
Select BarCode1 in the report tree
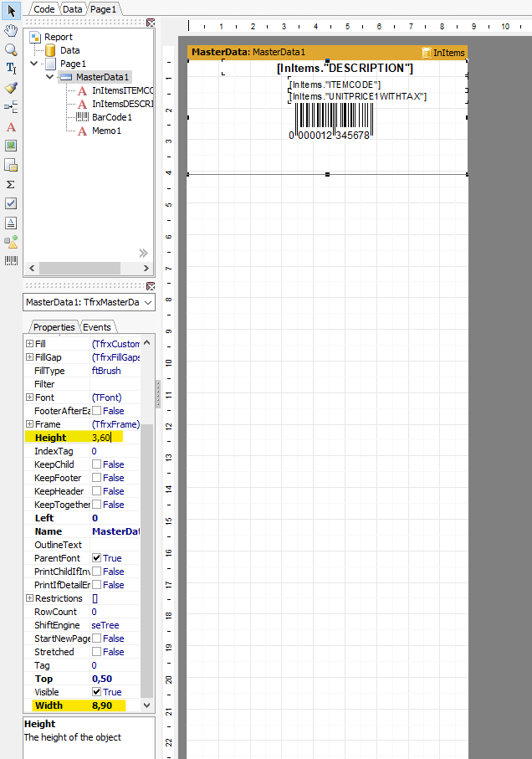click(x=111, y=117)
